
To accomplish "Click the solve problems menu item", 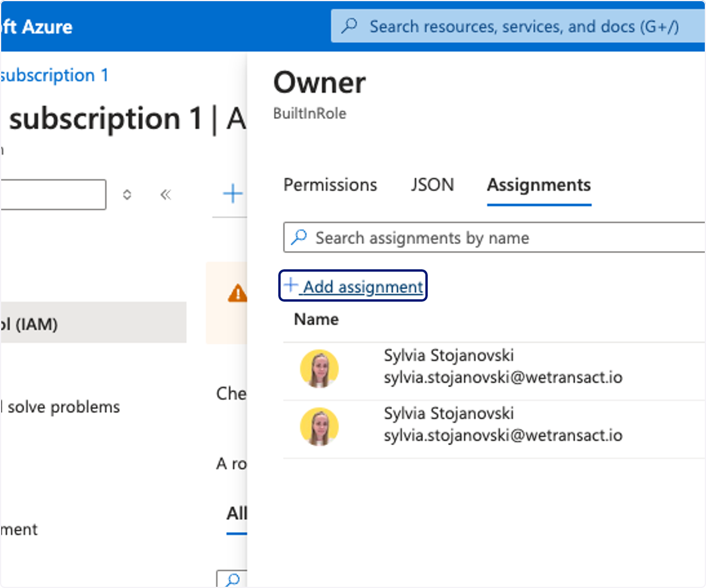I will click(60, 407).
